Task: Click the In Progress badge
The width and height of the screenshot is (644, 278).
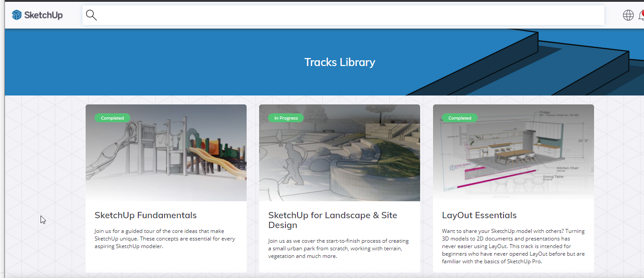Action: 286,118
